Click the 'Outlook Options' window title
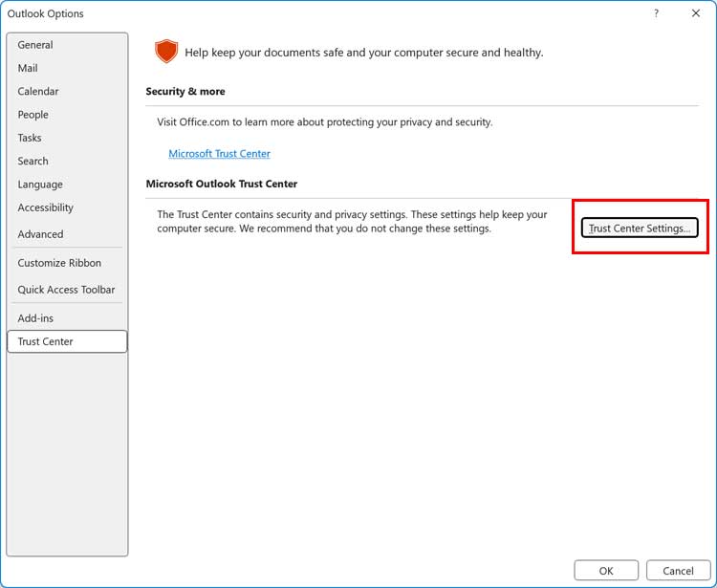Viewport: 717px width, 588px height. pos(45,13)
